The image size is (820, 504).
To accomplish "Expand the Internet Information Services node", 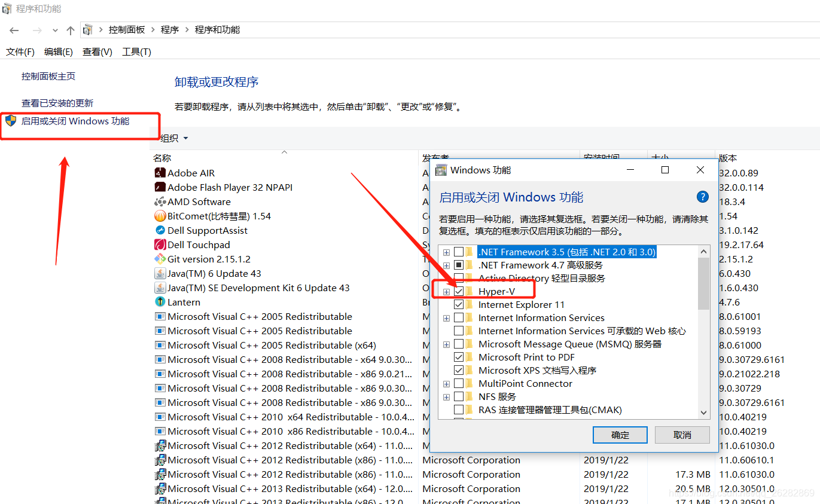I will coord(446,317).
